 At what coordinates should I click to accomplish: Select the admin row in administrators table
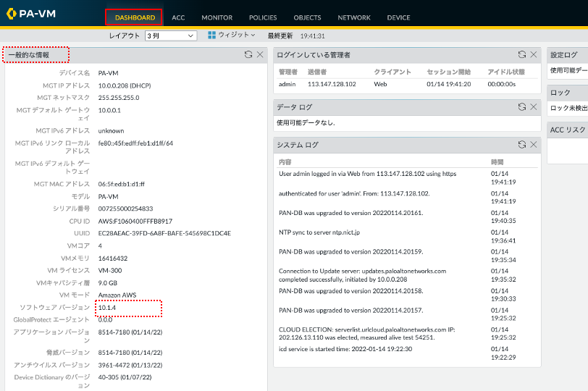(407, 84)
